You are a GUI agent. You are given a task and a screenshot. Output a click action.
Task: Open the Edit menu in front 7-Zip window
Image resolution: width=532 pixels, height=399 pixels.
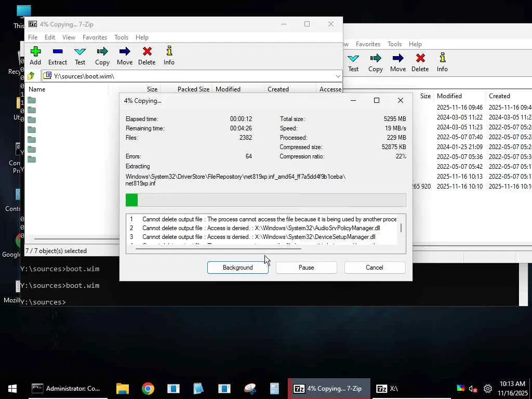(50, 37)
